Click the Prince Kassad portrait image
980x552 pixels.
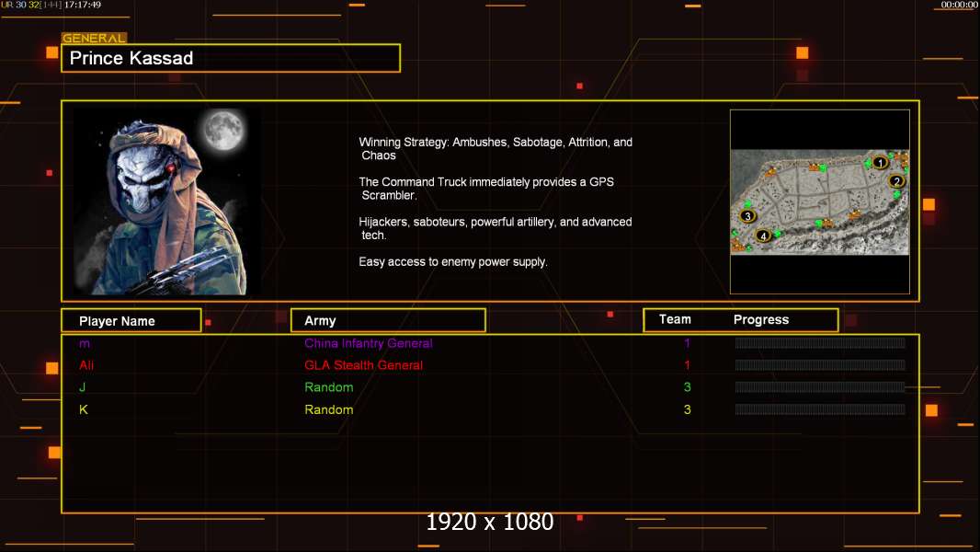click(167, 201)
